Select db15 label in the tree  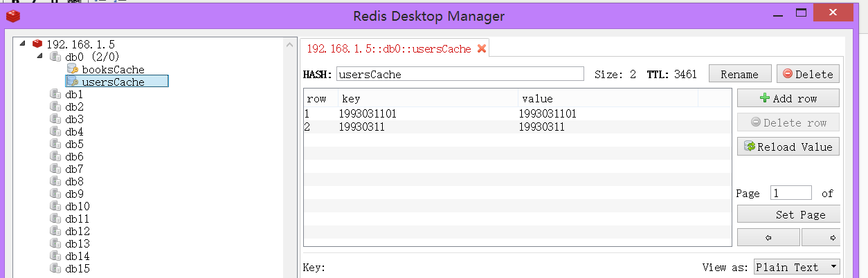click(x=78, y=268)
